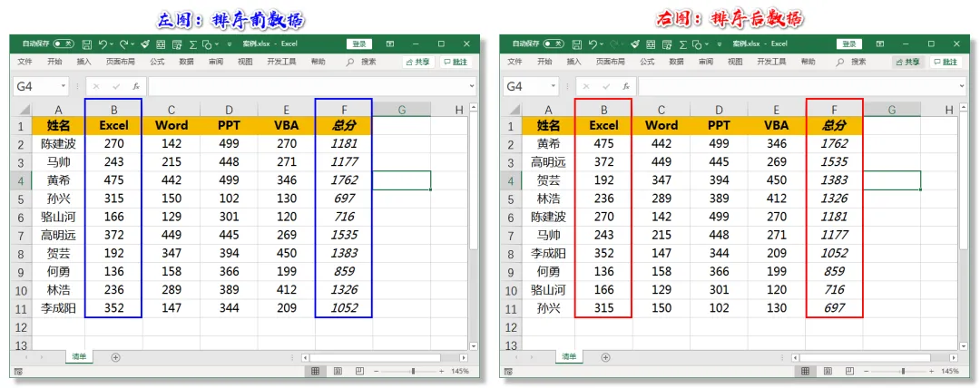Open Customize Quick Access Toolbar in left window
Image resolution: width=980 pixels, height=388 pixels.
click(230, 44)
